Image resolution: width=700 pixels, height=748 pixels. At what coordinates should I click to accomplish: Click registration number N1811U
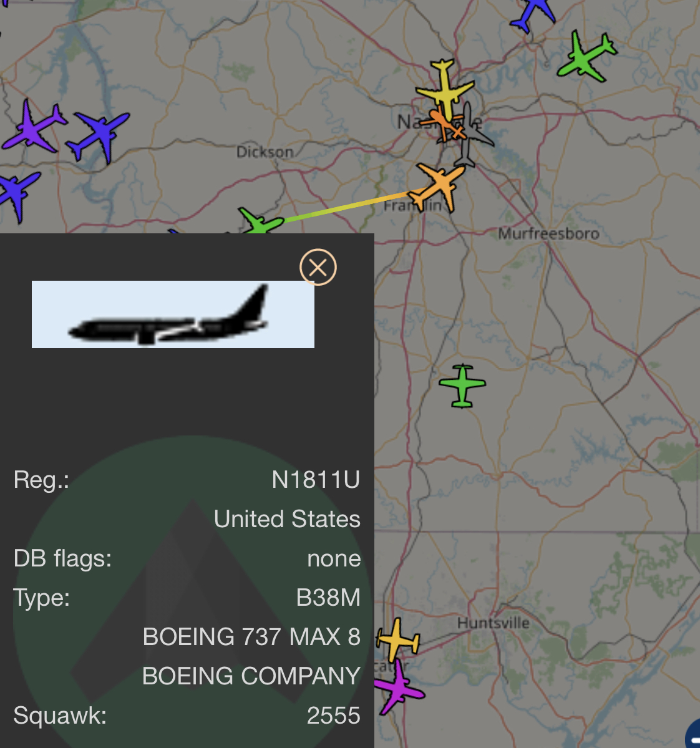[x=316, y=479]
